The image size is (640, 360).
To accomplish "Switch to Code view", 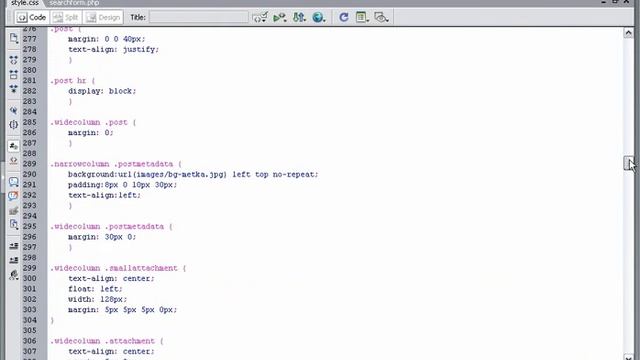I will click(32, 18).
